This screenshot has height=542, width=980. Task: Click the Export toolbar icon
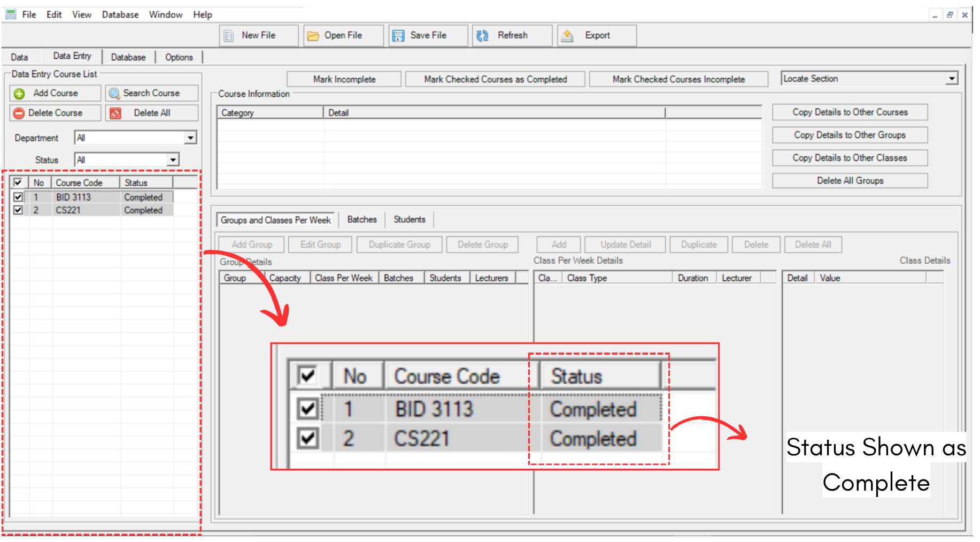567,36
